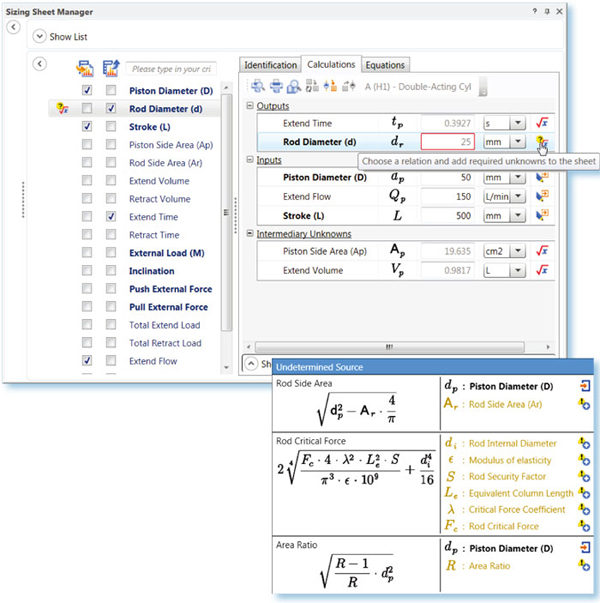Uncheck Extend Time output checkbox
This screenshot has height=603, width=600.
(111, 217)
